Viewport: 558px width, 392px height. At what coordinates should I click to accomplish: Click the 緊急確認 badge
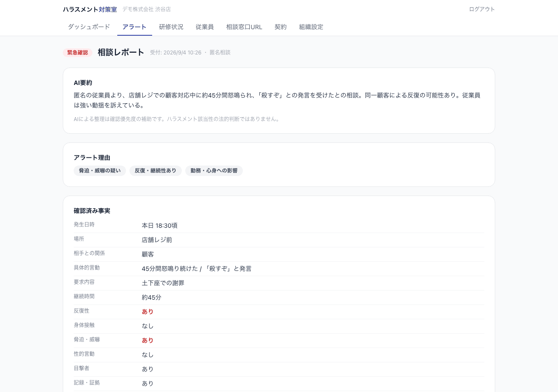(78, 53)
